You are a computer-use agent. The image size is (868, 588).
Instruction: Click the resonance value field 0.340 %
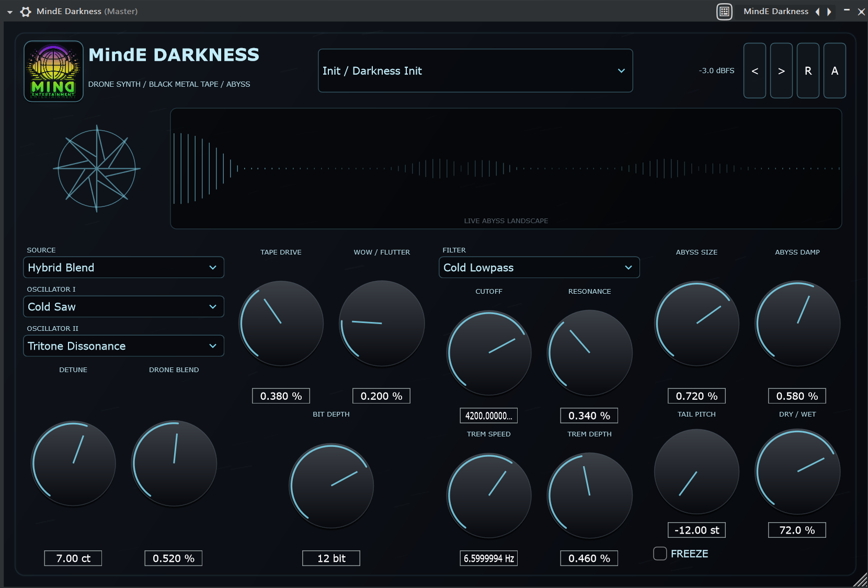pyautogui.click(x=589, y=416)
